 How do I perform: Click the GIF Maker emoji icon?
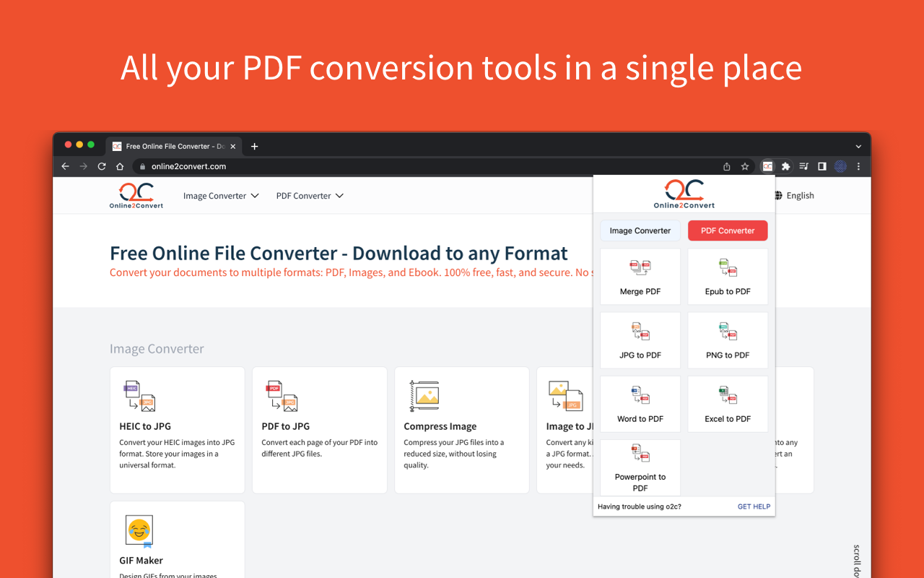139,532
